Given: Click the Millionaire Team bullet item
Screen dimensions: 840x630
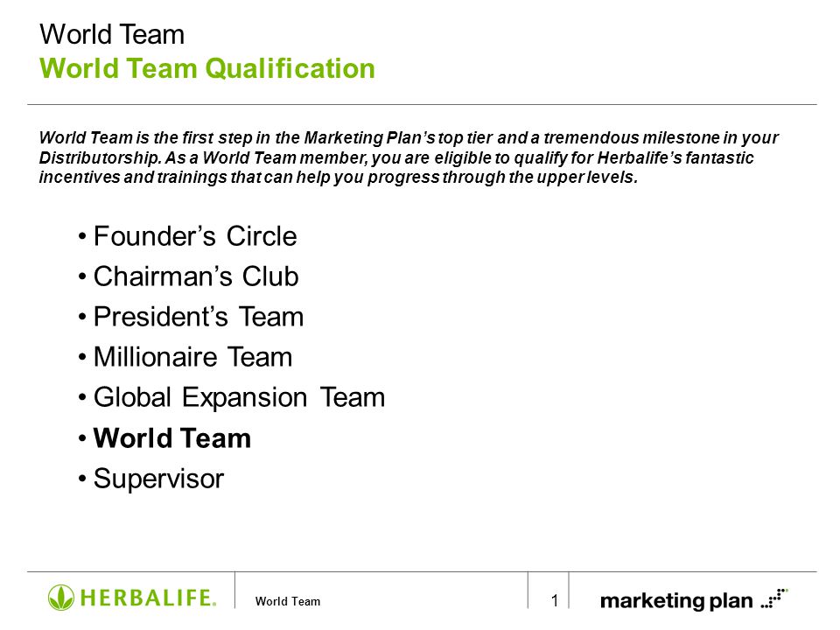Looking at the screenshot, I should point(192,357).
